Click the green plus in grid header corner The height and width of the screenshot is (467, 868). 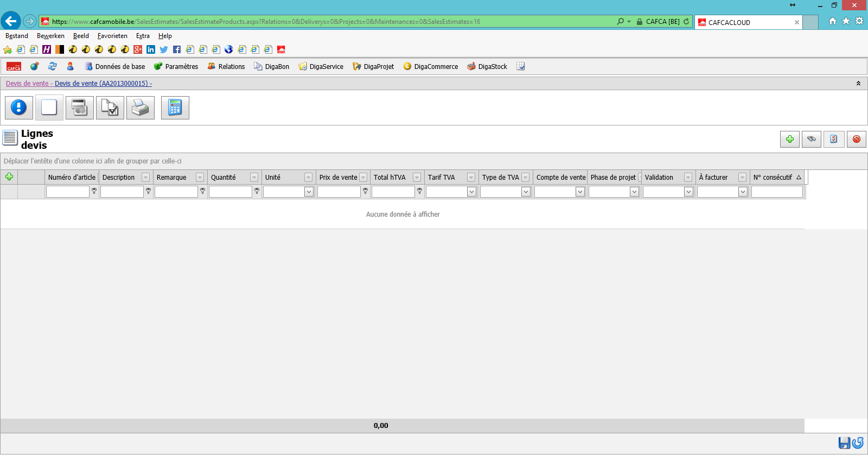pyautogui.click(x=9, y=177)
